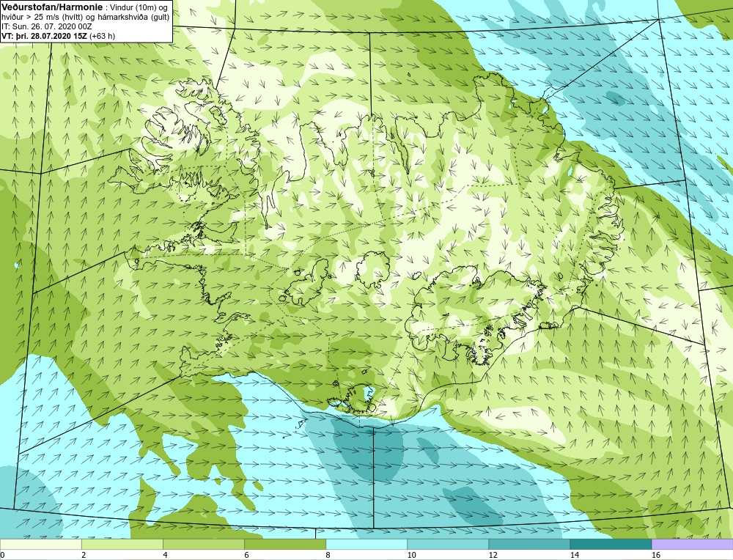The height and width of the screenshot is (560, 733).
Task: Click the 'VT: þri. 28.07.2020 15Z' valid time
Action: (x=45, y=35)
